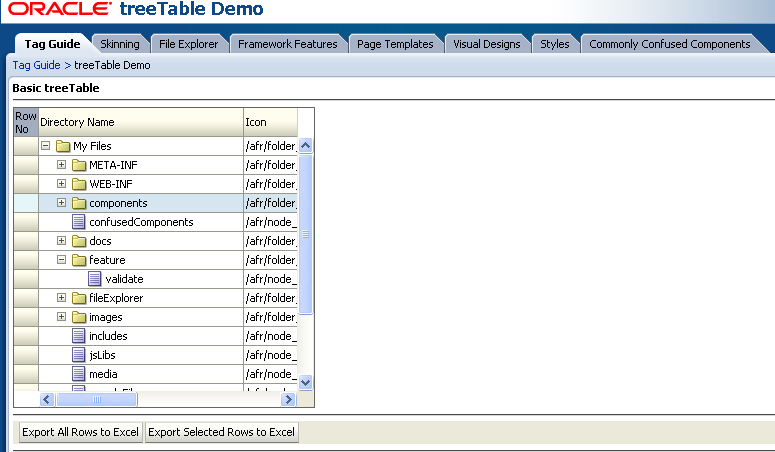This screenshot has width=775, height=452.
Task: Click the confusedComponents document icon
Action: pyautogui.click(x=78, y=222)
